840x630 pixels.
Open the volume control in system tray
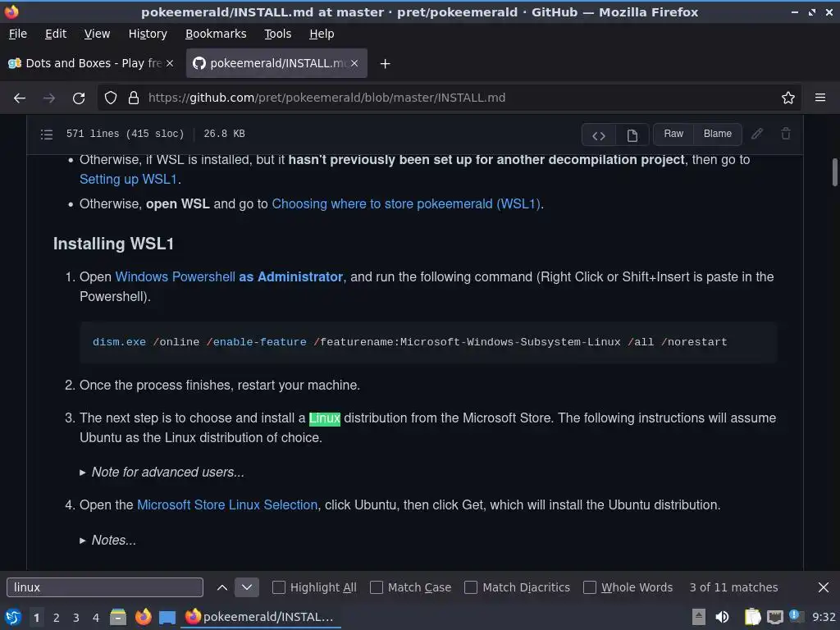tap(722, 617)
